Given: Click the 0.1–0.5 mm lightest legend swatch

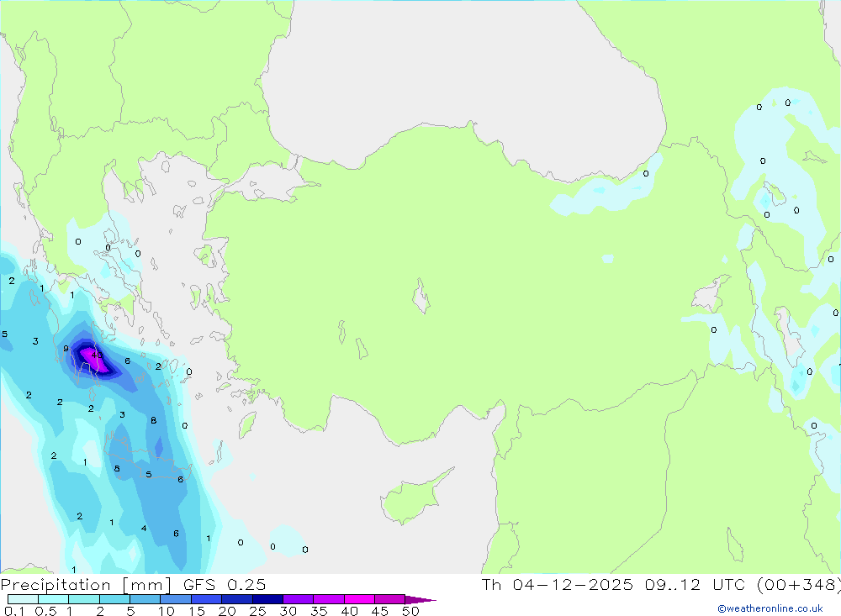Looking at the screenshot, I should point(23,599).
